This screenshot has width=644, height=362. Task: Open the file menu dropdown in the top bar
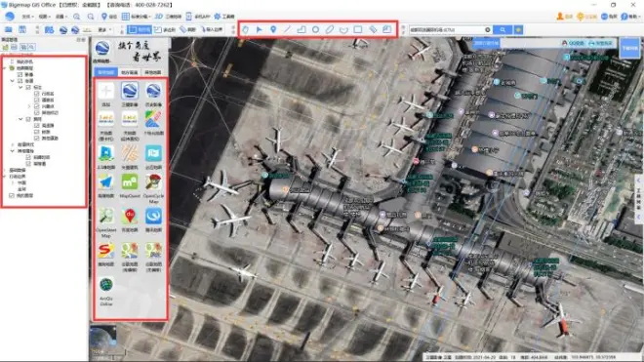pyautogui.click(x=27, y=17)
